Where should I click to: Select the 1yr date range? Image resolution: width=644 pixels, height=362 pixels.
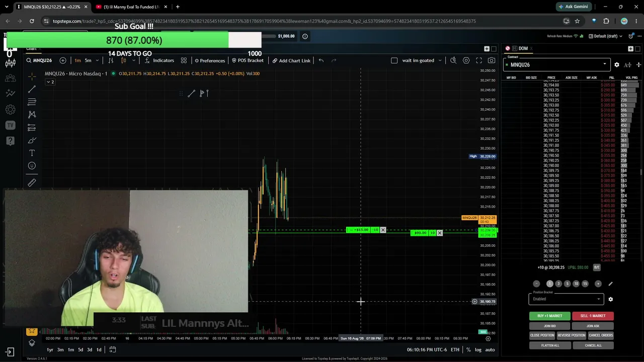pos(50,349)
